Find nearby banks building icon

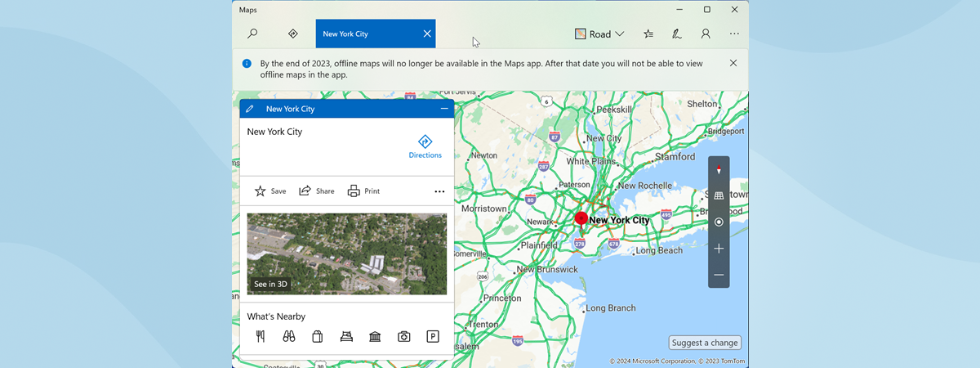point(375,336)
